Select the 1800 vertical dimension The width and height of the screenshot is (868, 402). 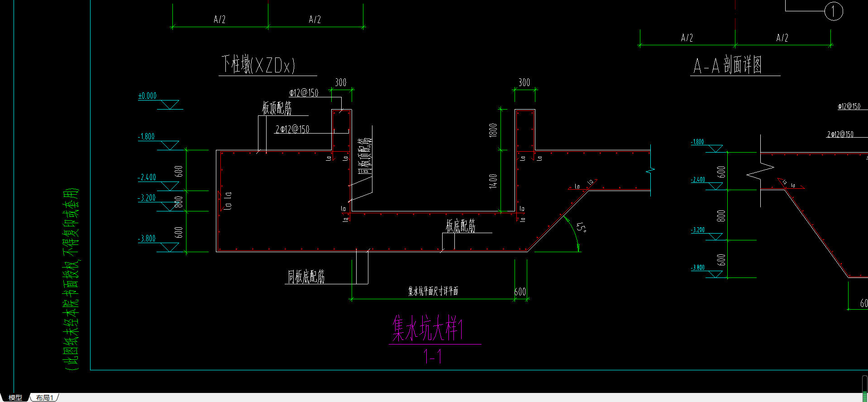tap(493, 130)
